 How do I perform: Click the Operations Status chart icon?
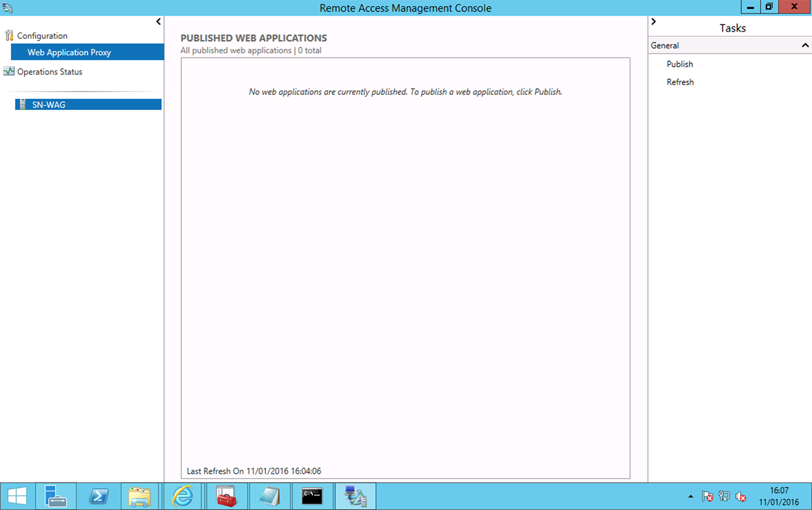pos(9,71)
